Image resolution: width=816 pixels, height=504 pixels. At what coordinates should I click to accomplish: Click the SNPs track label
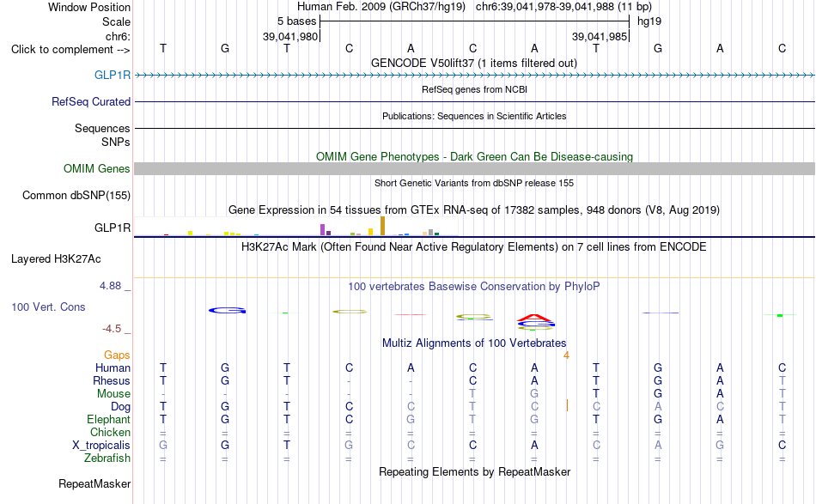tap(116, 142)
